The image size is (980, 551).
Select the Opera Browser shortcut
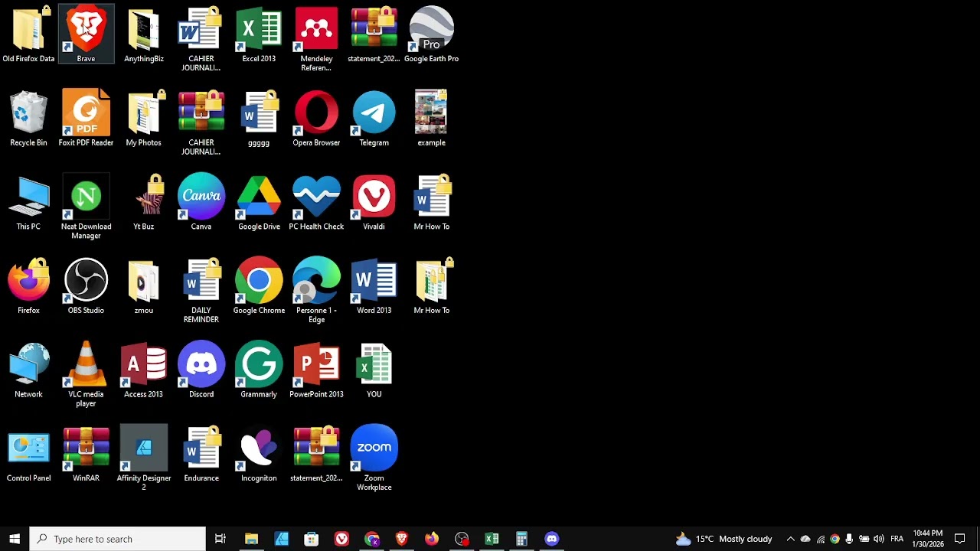tap(316, 119)
